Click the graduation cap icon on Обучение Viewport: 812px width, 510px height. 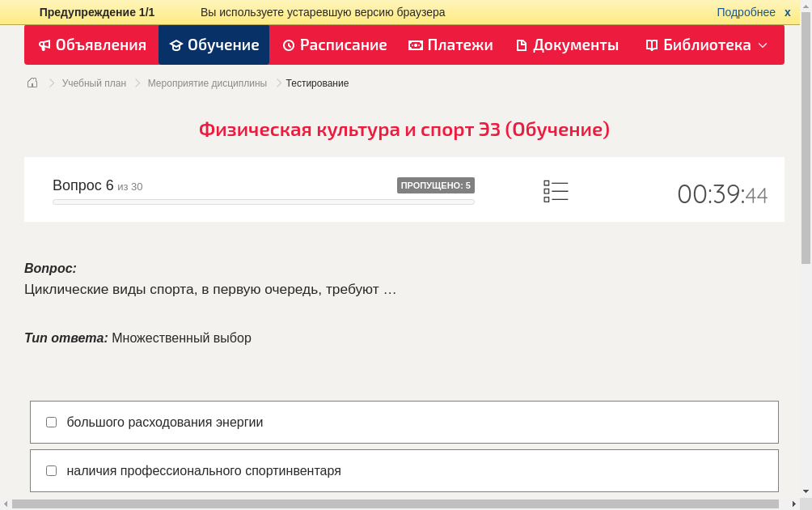[178, 45]
